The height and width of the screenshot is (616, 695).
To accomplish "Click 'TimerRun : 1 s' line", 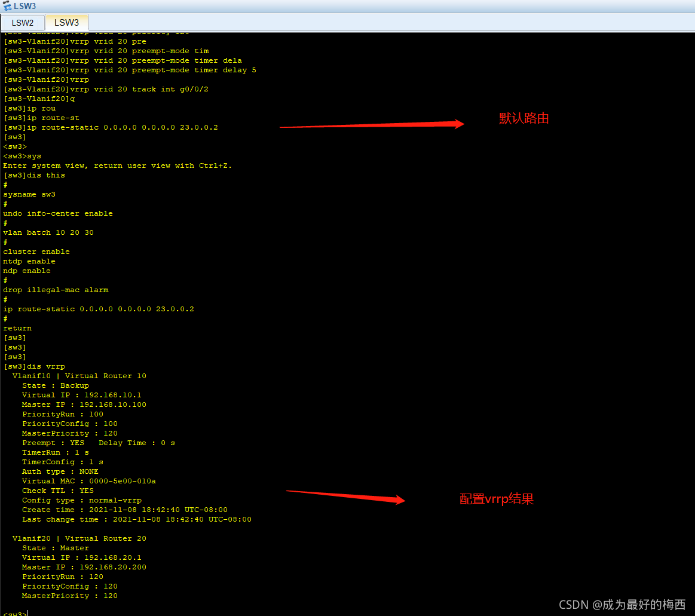I will click(x=56, y=452).
